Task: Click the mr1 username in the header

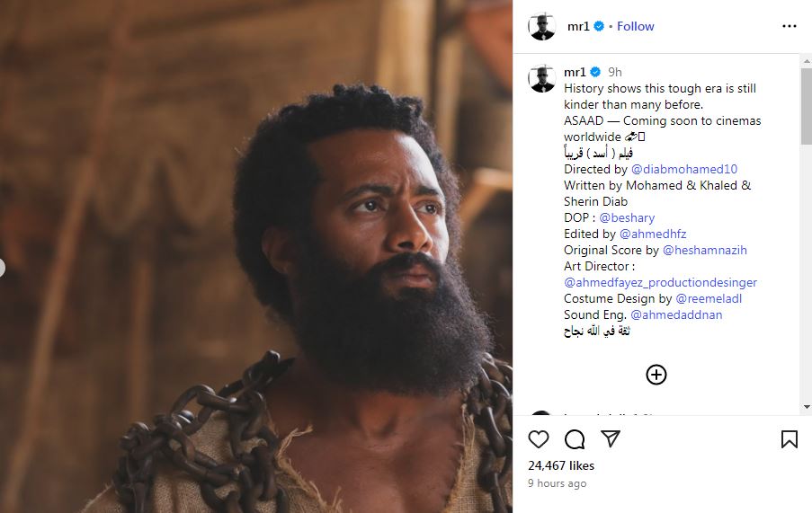Action: 576,26
